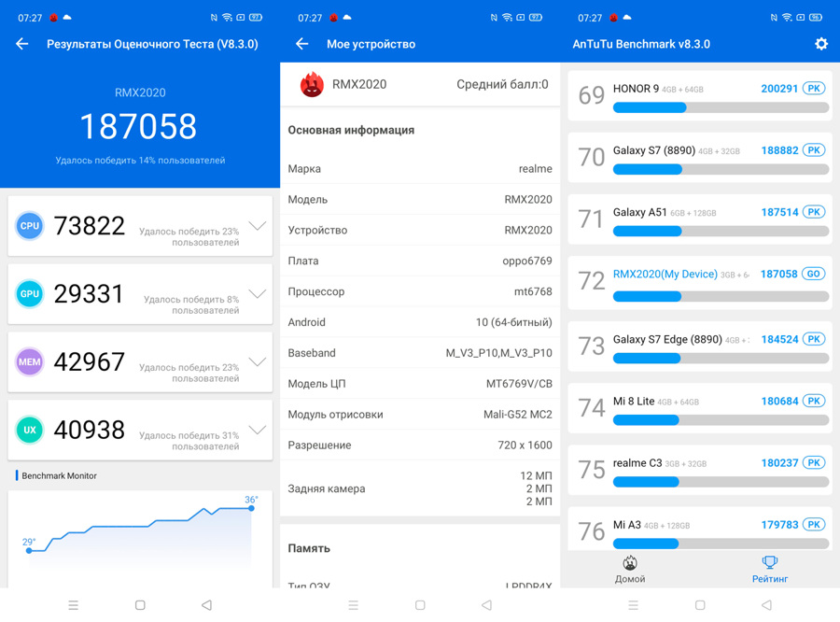840x622 pixels.
Task: Switch to the Рейтинг tab
Action: pyautogui.click(x=770, y=570)
